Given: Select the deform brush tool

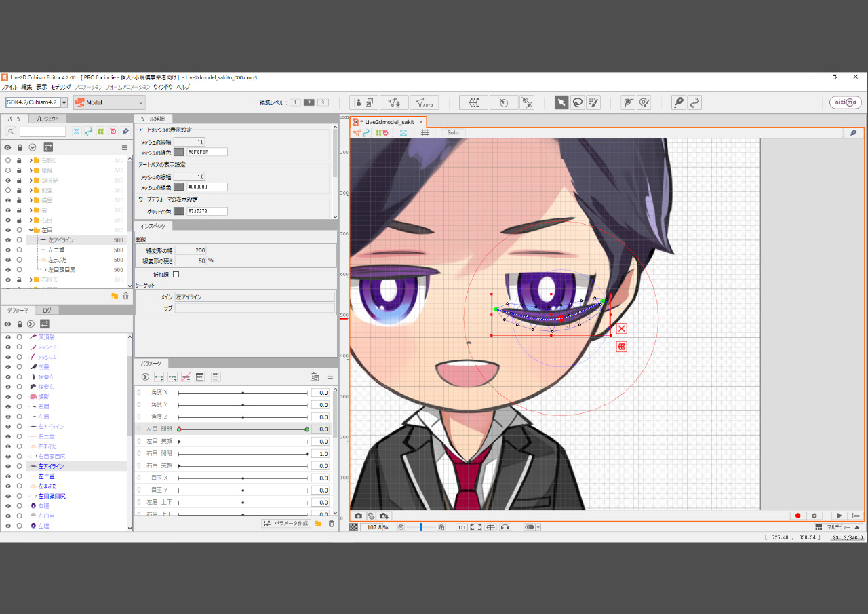Looking at the screenshot, I should click(644, 102).
